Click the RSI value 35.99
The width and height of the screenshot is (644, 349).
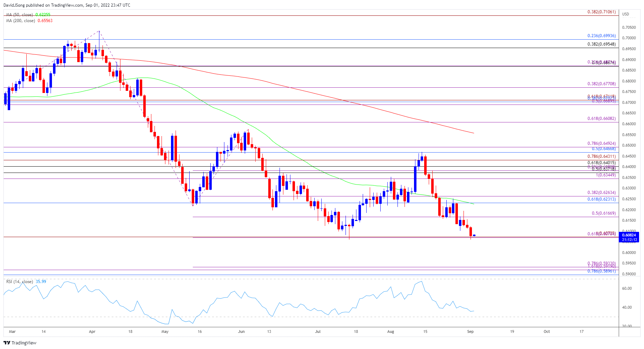pos(41,282)
